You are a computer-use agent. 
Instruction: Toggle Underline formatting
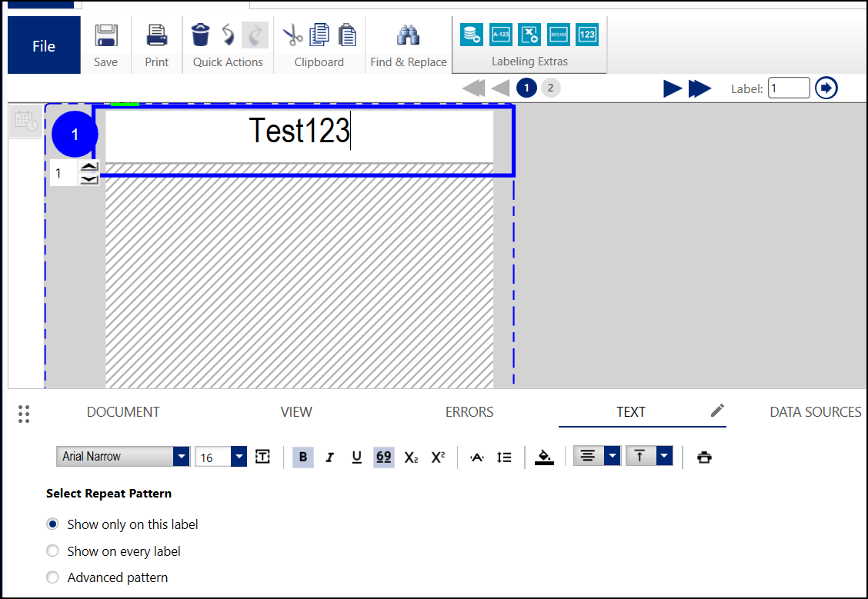coord(356,458)
